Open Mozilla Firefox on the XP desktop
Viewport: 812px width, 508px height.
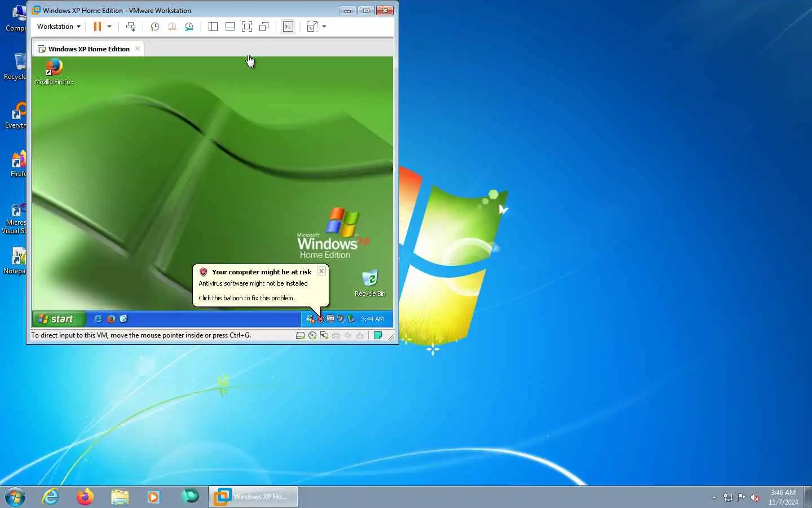54,72
